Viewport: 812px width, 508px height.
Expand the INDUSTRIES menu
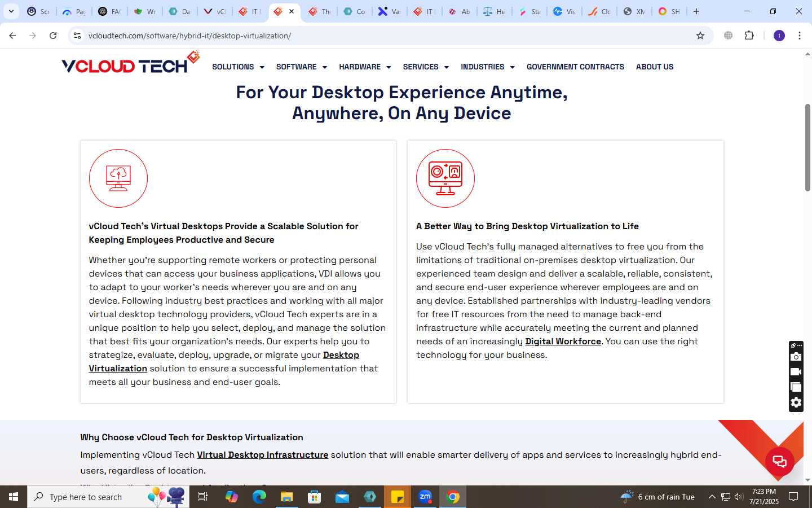click(488, 67)
